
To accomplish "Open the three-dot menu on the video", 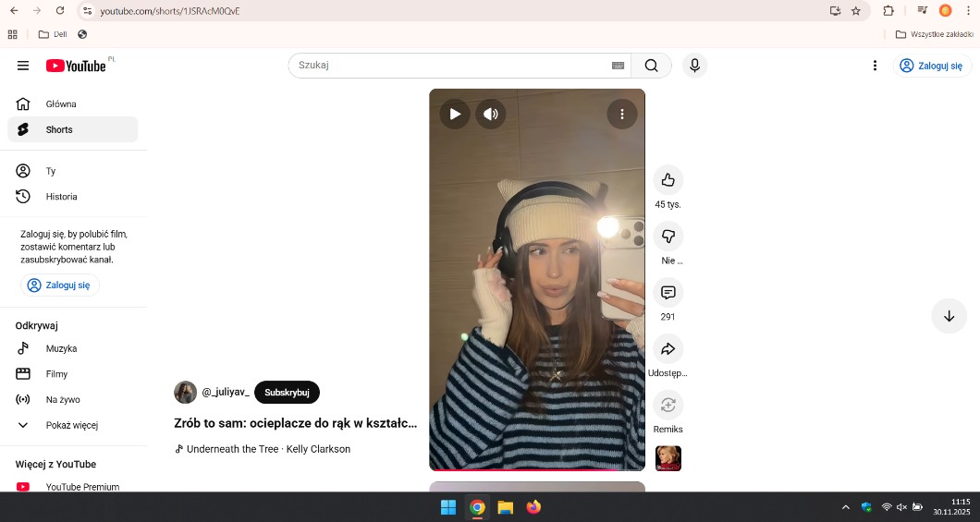I will point(622,114).
